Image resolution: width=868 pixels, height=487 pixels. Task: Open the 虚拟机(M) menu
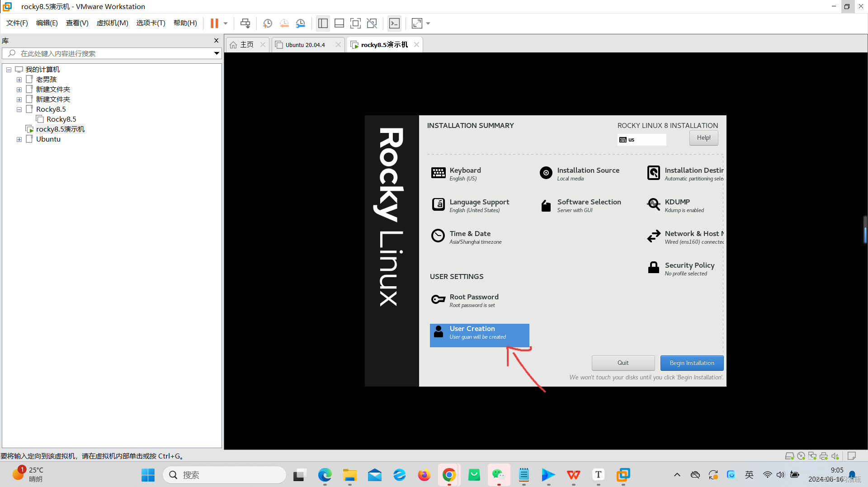click(x=113, y=23)
